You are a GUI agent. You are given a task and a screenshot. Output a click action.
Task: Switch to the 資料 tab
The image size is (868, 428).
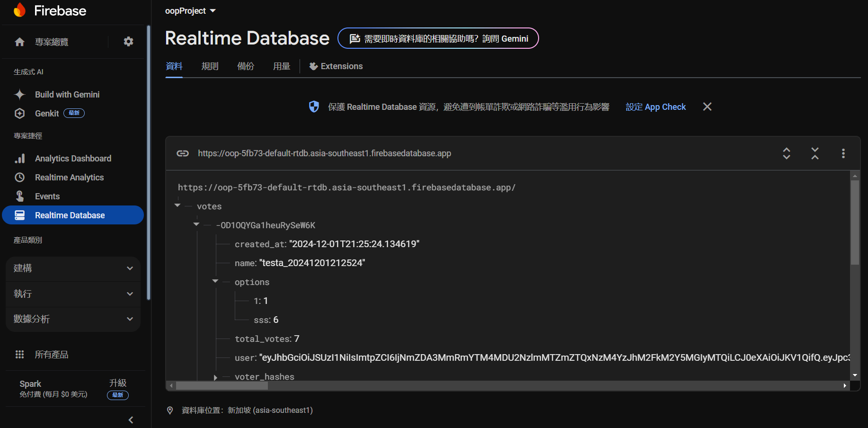(x=174, y=66)
